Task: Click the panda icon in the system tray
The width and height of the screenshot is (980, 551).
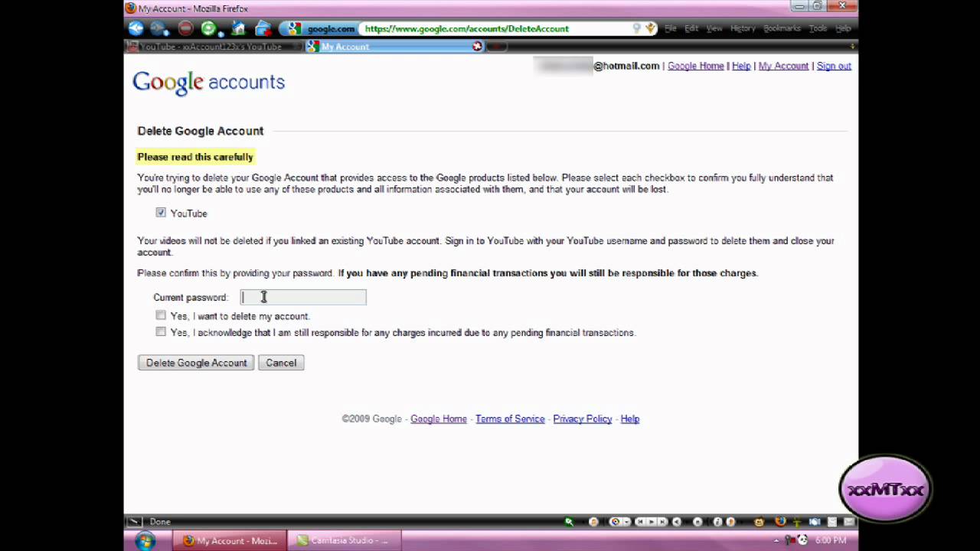Action: (802, 540)
